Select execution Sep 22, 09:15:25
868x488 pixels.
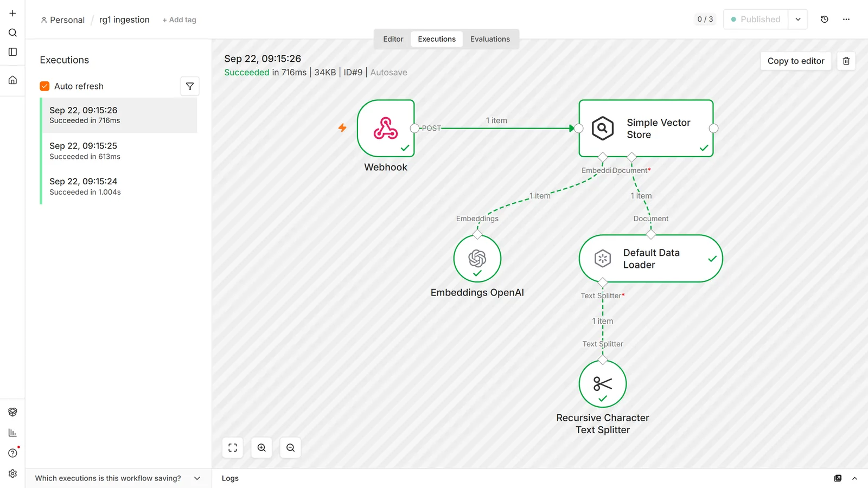119,151
